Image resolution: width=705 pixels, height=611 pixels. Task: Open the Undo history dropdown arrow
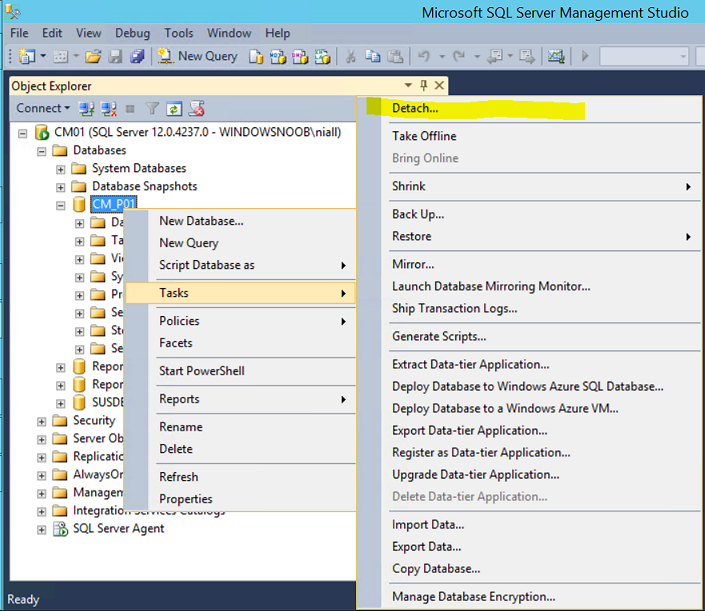[442, 57]
